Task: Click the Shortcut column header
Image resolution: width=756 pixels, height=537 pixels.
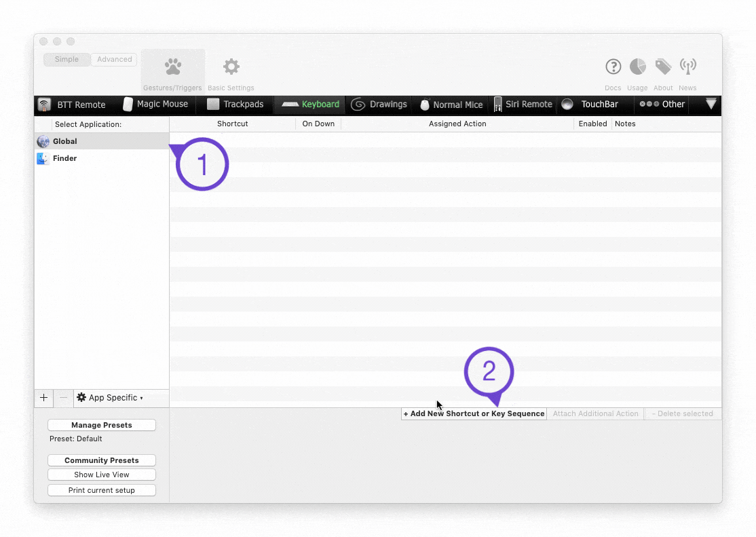Action: pos(232,124)
